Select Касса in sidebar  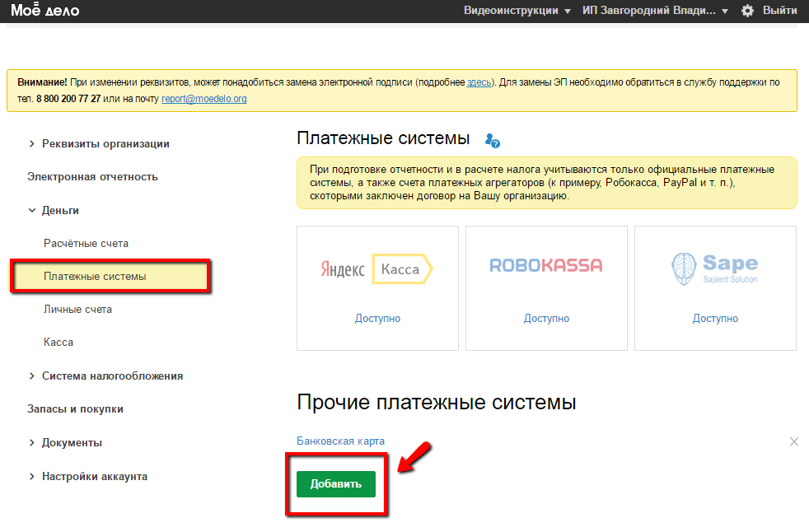(x=58, y=342)
